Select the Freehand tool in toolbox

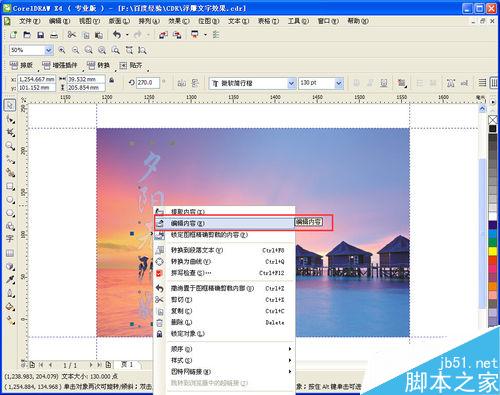pyautogui.click(x=10, y=159)
